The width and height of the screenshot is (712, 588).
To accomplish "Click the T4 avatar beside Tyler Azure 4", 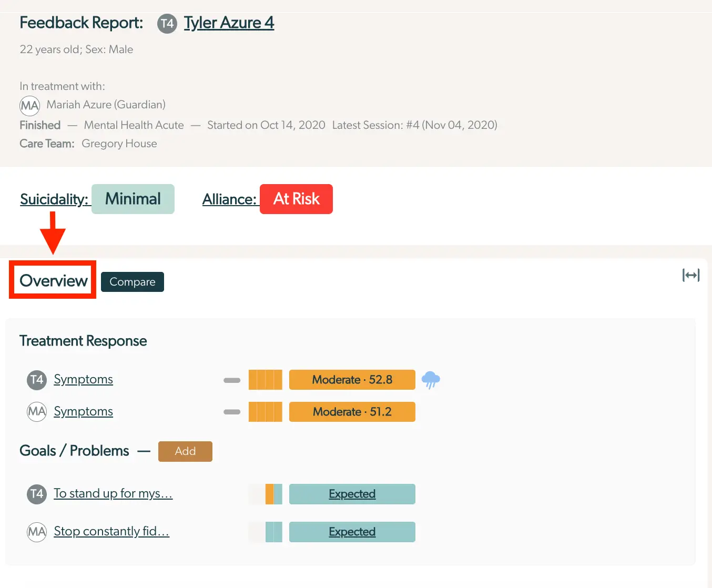I will tap(167, 24).
